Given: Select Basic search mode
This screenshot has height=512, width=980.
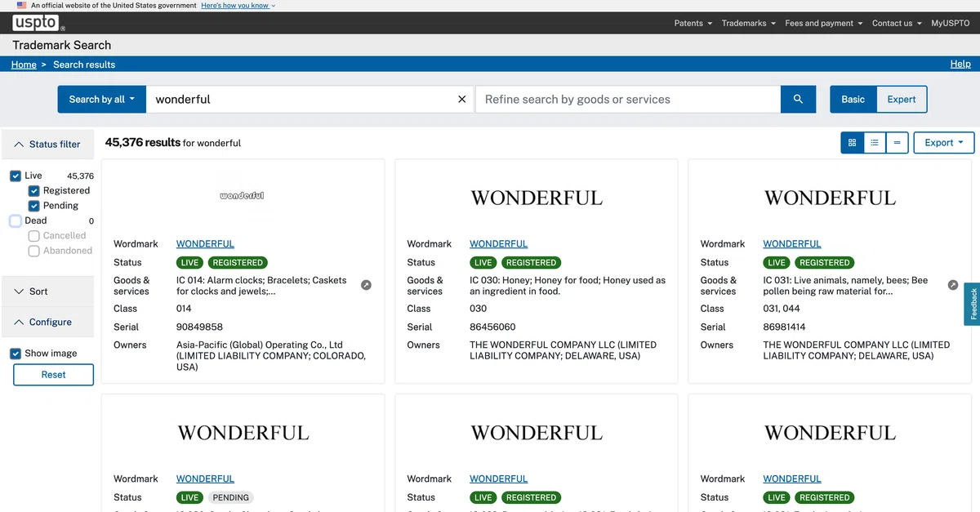Looking at the screenshot, I should point(853,99).
